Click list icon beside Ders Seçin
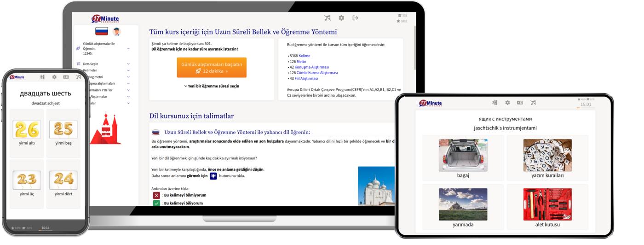The image size is (644, 245). click(x=78, y=64)
